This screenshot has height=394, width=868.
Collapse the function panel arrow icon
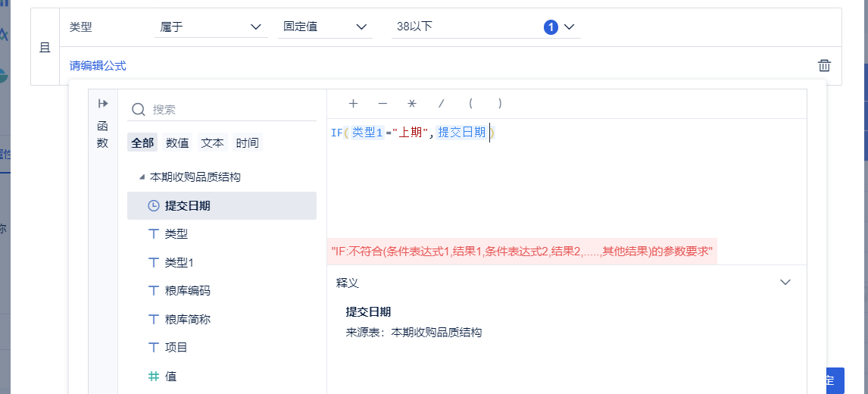pyautogui.click(x=103, y=104)
